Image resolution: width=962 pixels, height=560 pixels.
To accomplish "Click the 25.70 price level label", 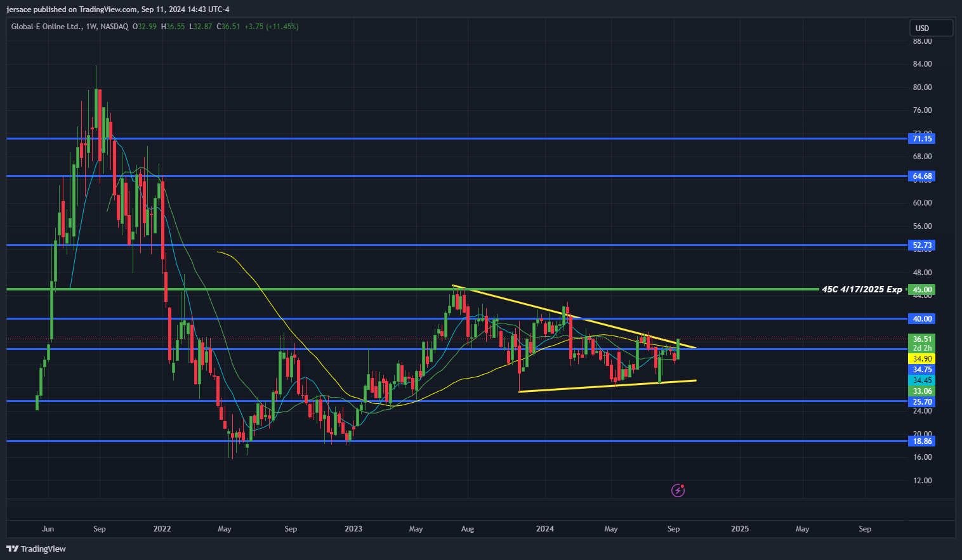I will [921, 402].
